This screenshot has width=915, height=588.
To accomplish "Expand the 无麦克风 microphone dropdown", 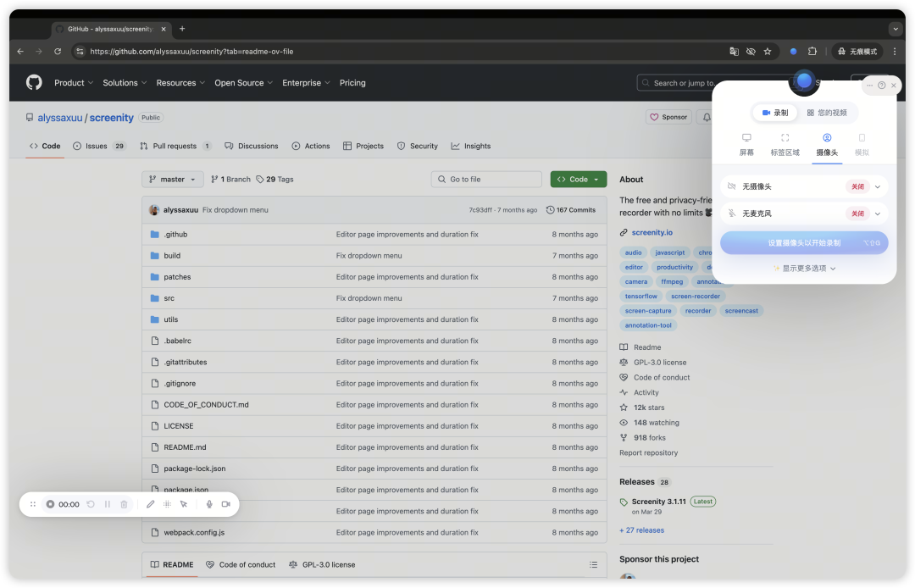I will [878, 214].
